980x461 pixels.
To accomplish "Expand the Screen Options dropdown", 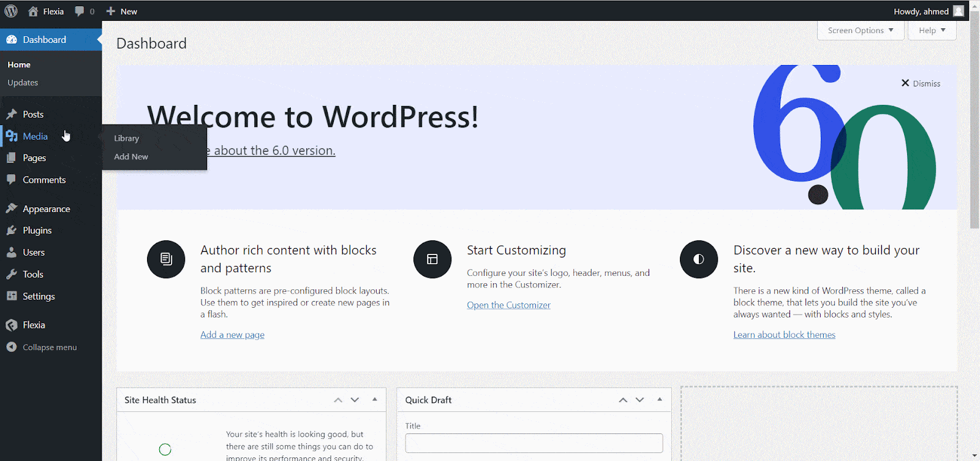I will (861, 30).
